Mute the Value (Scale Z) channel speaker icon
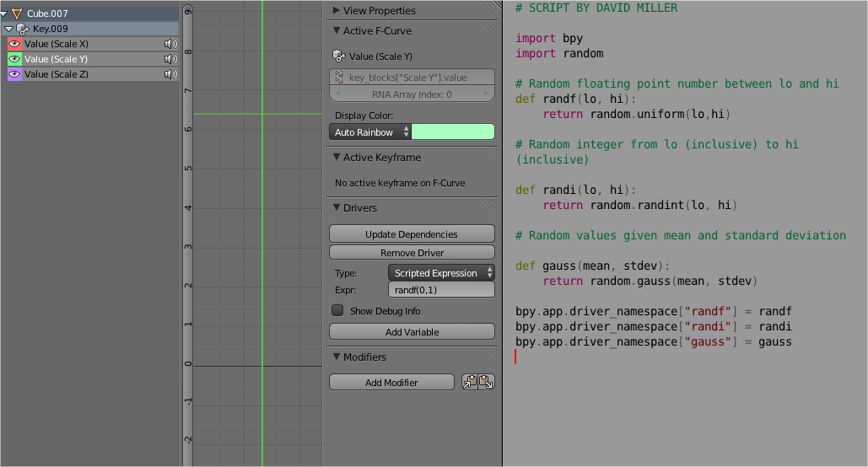 [170, 74]
